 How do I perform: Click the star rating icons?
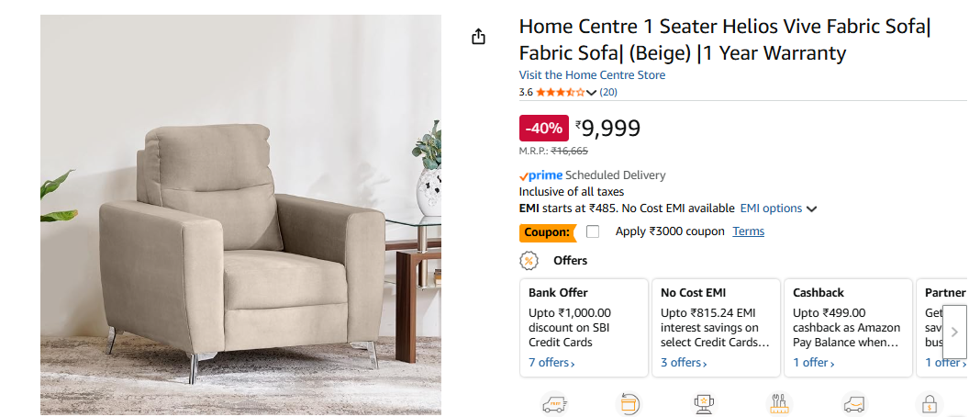click(560, 92)
